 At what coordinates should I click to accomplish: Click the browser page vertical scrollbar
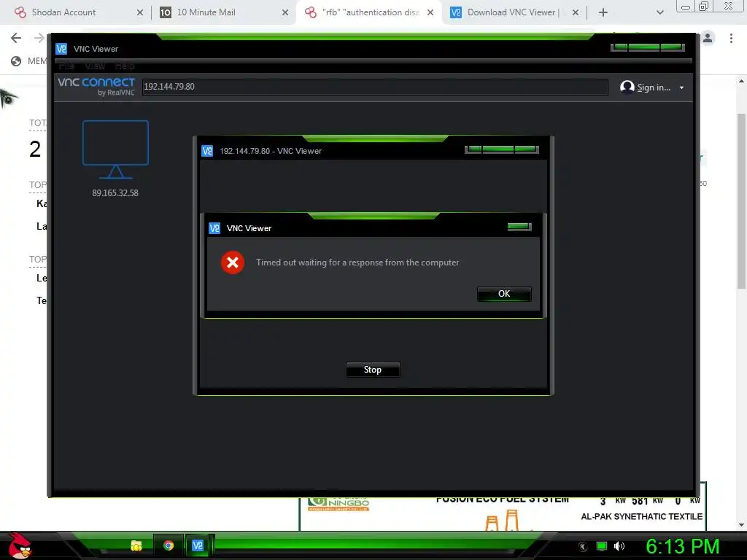point(741,201)
